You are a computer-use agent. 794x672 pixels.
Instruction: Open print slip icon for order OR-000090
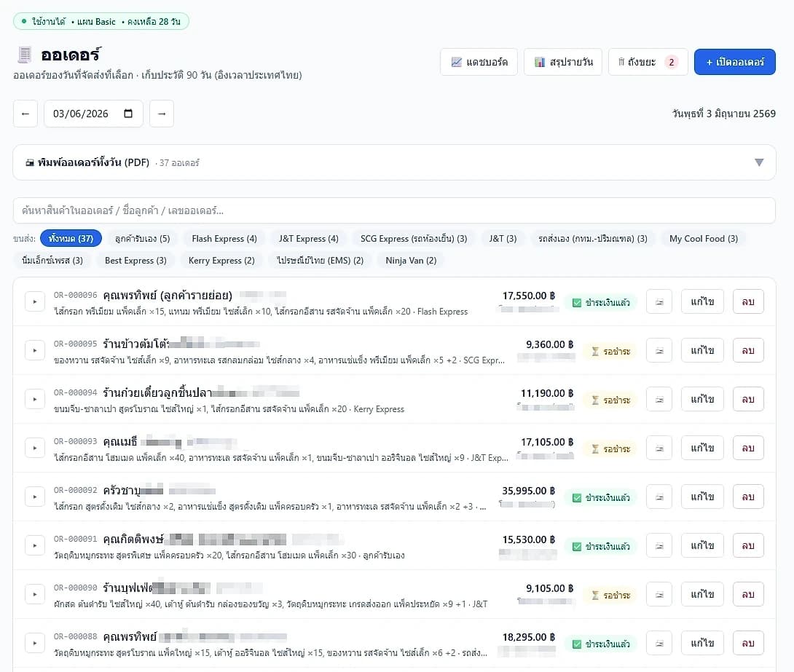click(x=659, y=594)
